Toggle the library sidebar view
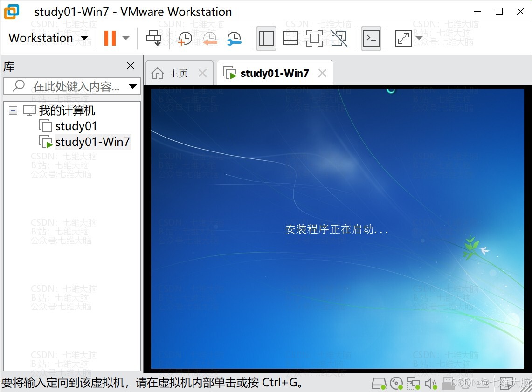Image resolution: width=532 pixels, height=392 pixels. click(266, 38)
